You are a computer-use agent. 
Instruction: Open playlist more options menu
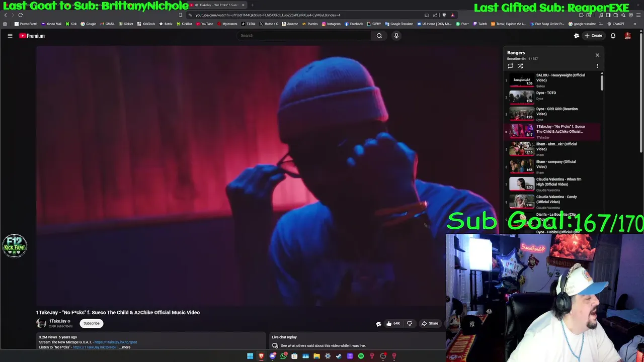coord(597,66)
